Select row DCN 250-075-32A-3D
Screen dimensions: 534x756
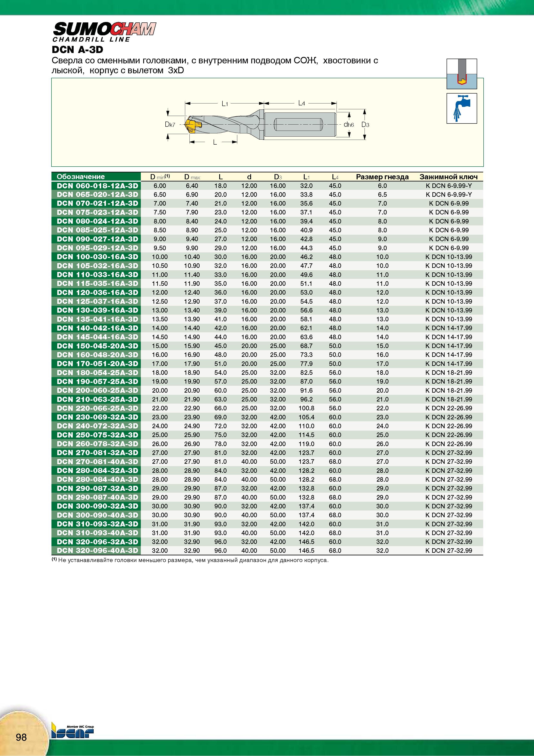coord(267,435)
